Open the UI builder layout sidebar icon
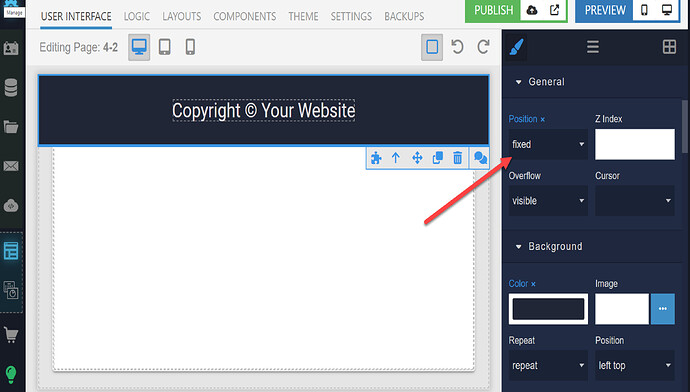 [x=11, y=250]
